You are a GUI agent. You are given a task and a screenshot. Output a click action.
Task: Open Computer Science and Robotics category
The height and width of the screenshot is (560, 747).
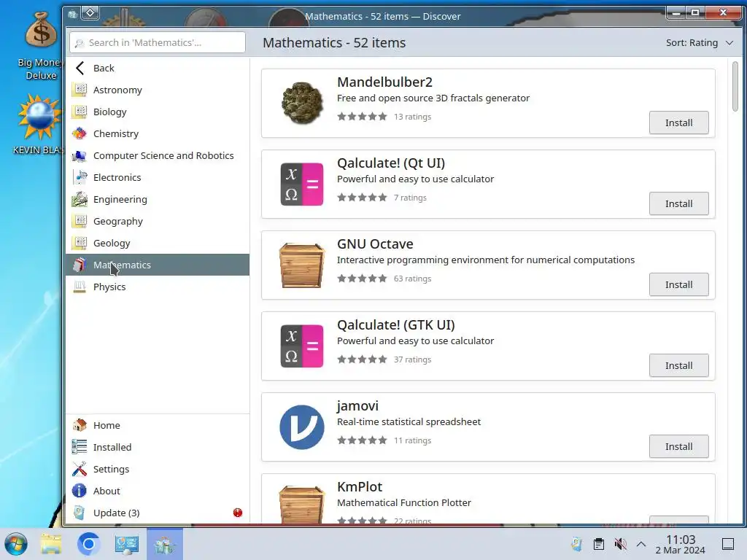pyautogui.click(x=158, y=156)
